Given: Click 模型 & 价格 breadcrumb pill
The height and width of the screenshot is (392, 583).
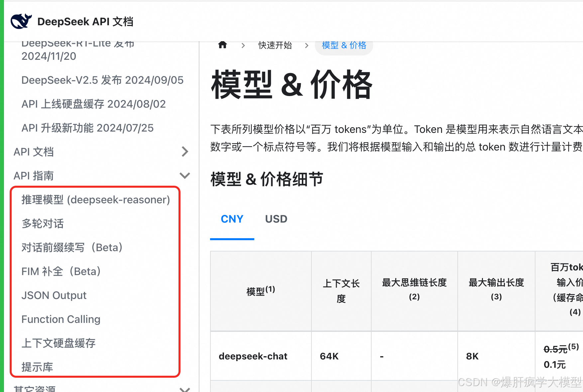Looking at the screenshot, I should pyautogui.click(x=344, y=45).
